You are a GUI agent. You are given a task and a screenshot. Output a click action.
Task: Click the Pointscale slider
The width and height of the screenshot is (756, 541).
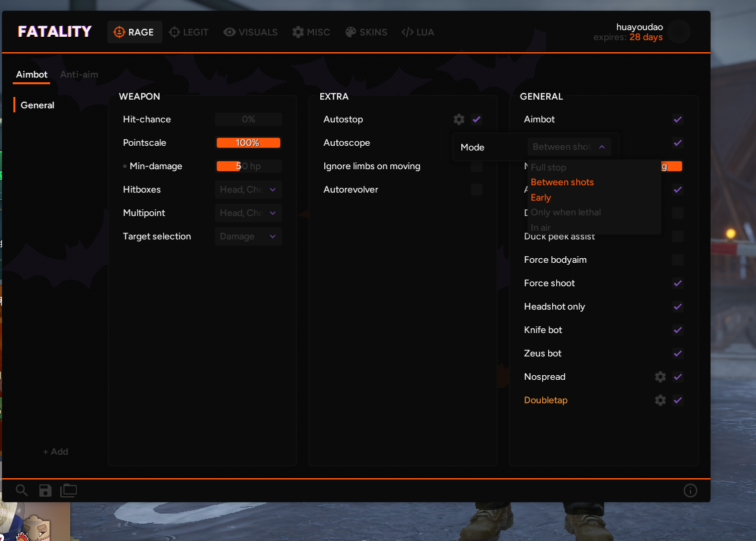[248, 143]
